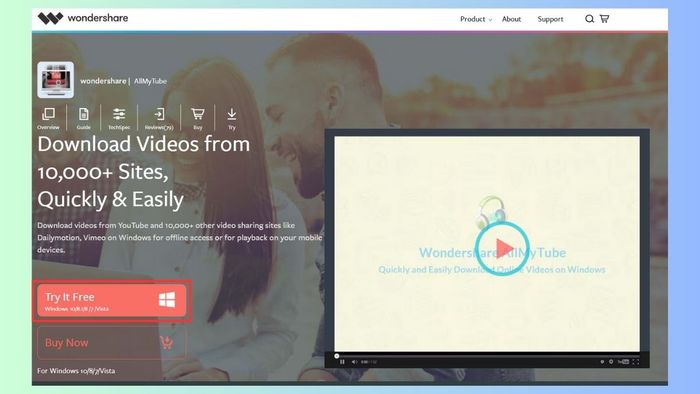Open the About page

tap(511, 19)
